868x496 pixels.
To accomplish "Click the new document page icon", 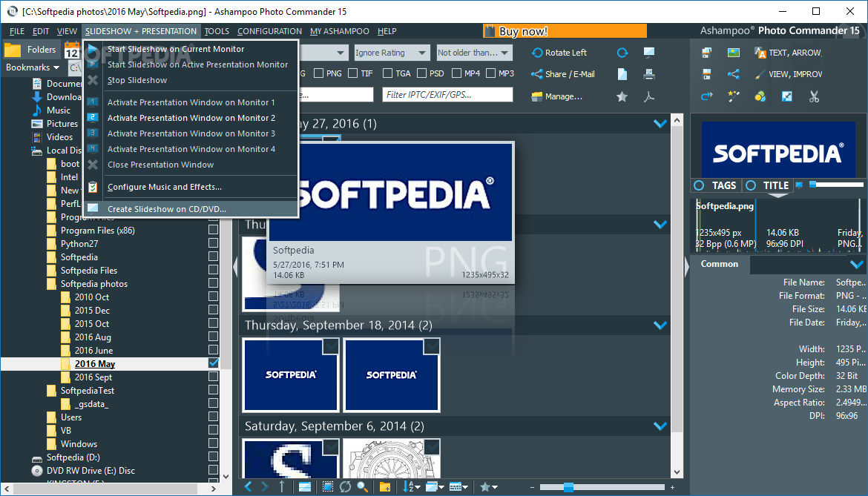I will click(622, 74).
